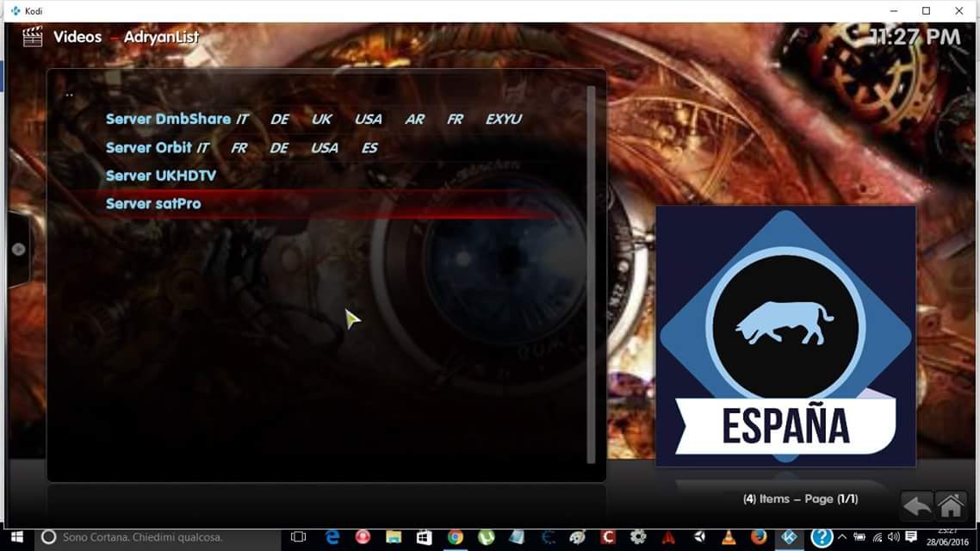Viewport: 980px width, 551px height.
Task: Open the taskbar volume control
Action: tap(894, 537)
